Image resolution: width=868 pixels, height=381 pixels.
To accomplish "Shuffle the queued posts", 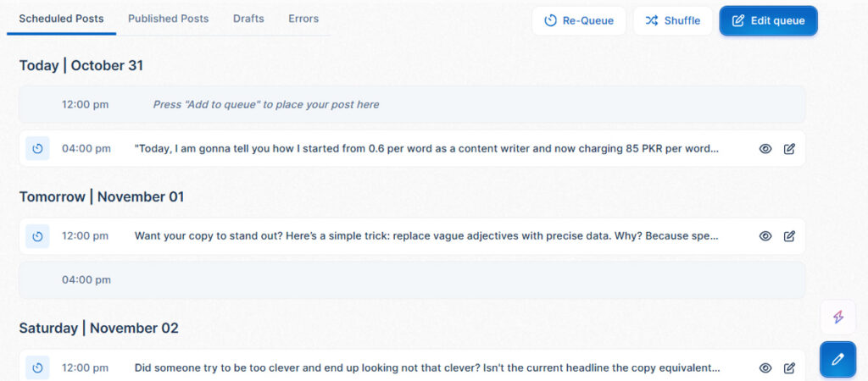I will 672,21.
